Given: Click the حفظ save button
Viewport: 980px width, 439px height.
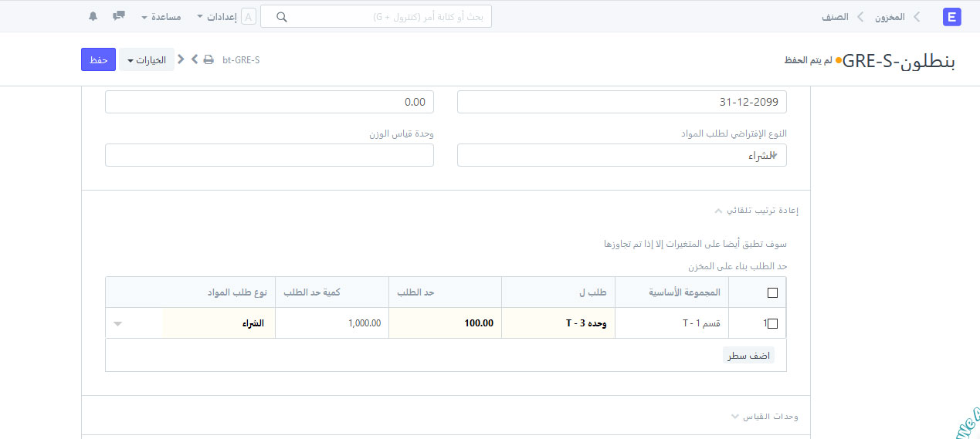Looking at the screenshot, I should click(98, 59).
